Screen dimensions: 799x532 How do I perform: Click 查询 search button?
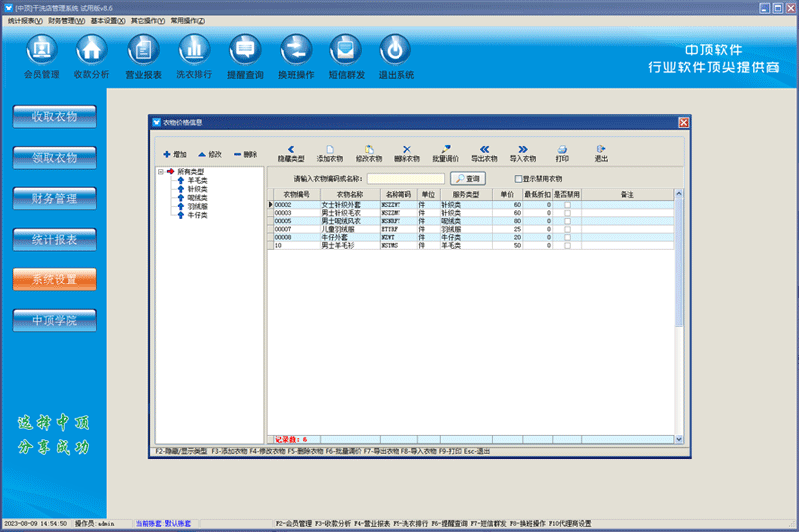(468, 179)
